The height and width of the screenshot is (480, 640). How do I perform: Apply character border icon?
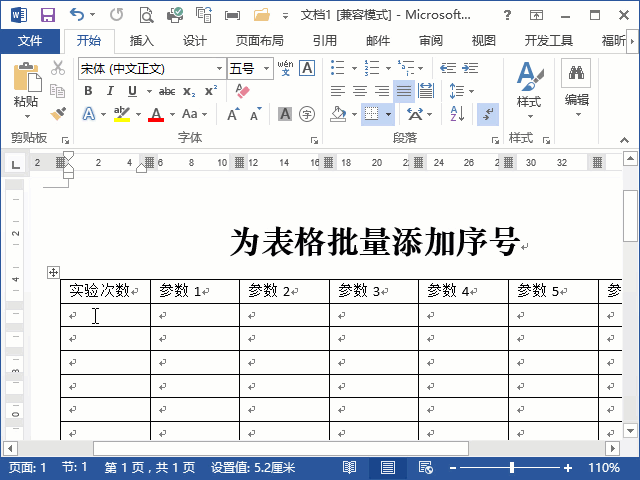(307, 68)
